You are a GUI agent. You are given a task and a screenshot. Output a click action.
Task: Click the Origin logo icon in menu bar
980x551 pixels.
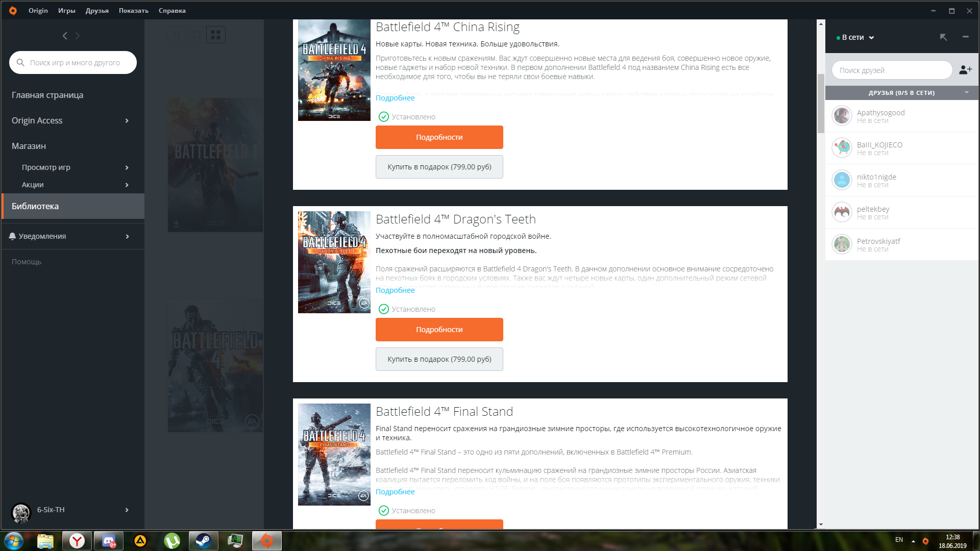pyautogui.click(x=13, y=10)
